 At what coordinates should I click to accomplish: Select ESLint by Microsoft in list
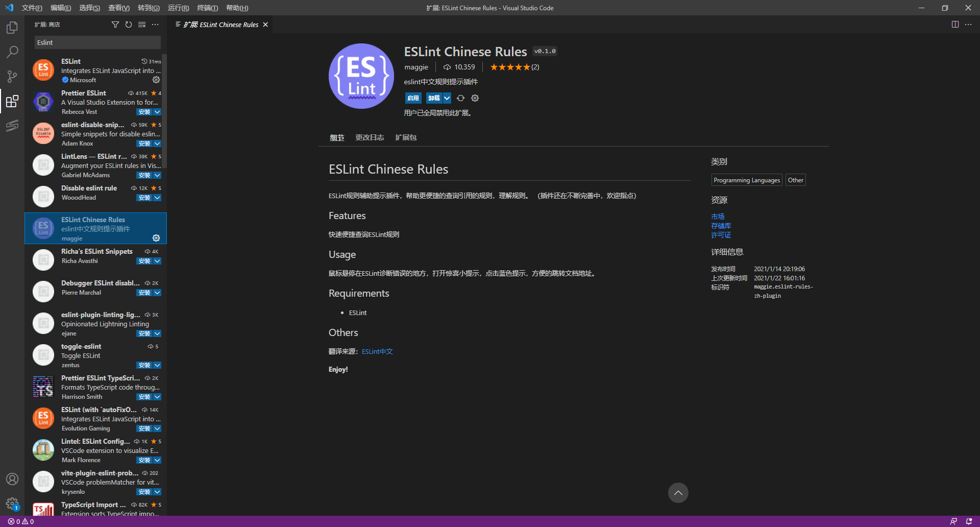pos(96,70)
